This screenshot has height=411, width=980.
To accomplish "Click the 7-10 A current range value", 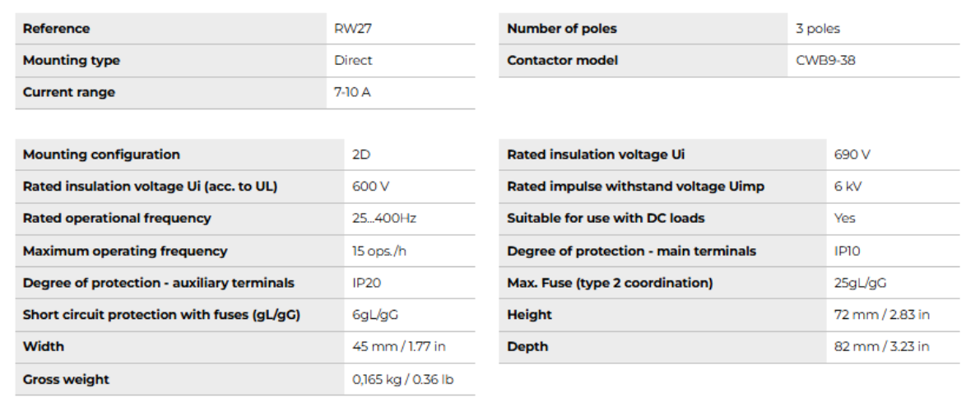I will pos(352,93).
